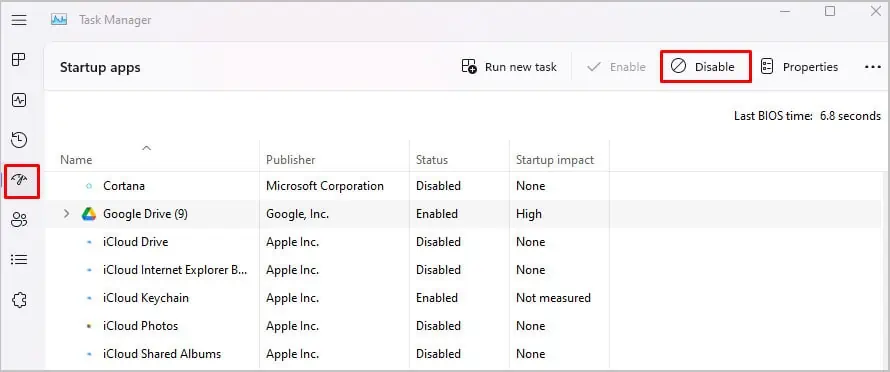Viewport: 890px width, 372px height.
Task: Expand the Google Drive (9) group
Action: [x=66, y=214]
